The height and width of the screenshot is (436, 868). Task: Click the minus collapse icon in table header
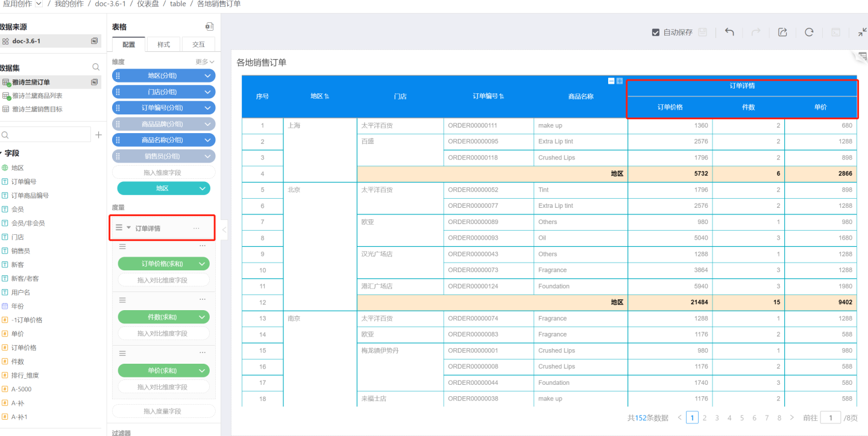(611, 81)
